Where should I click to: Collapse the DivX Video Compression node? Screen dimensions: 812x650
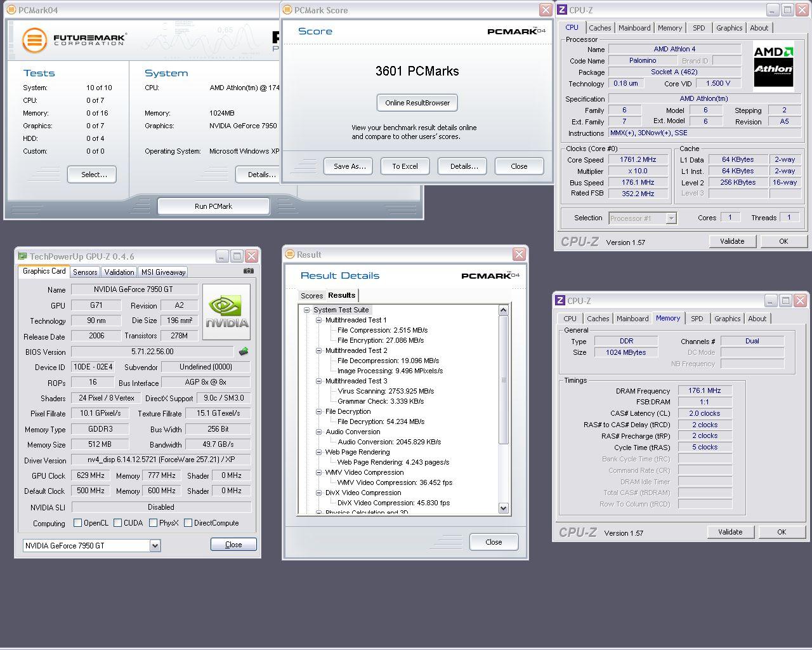click(x=318, y=493)
